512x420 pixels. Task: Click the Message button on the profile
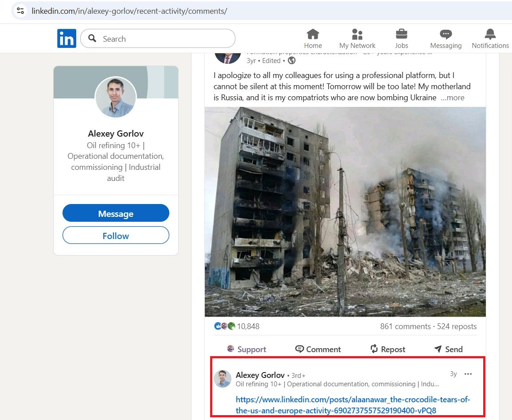(116, 213)
